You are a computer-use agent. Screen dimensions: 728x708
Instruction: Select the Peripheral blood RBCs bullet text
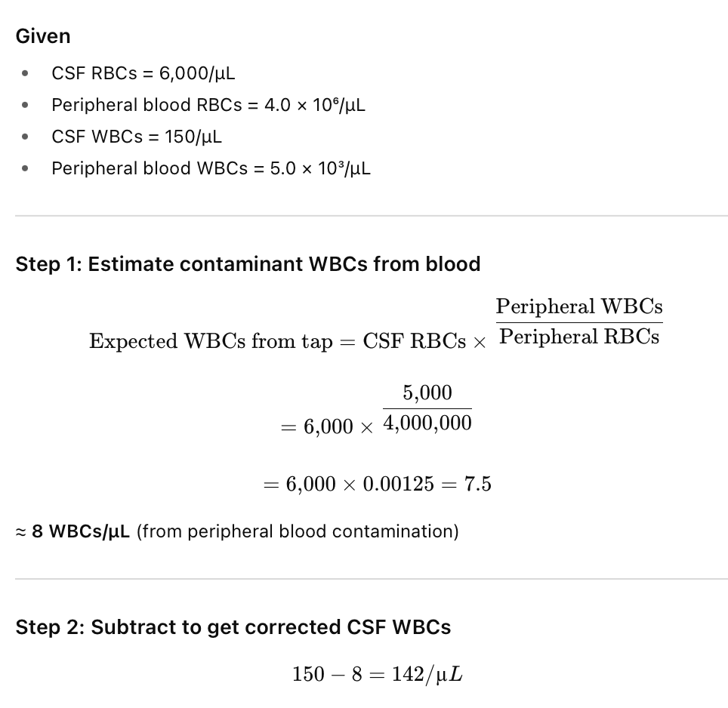(208, 105)
